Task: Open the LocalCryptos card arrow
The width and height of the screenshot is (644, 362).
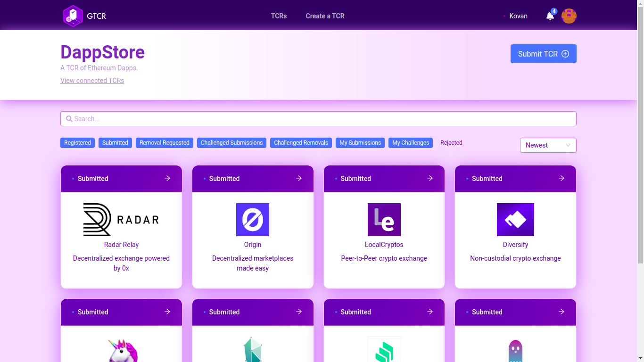Action: pyautogui.click(x=430, y=178)
